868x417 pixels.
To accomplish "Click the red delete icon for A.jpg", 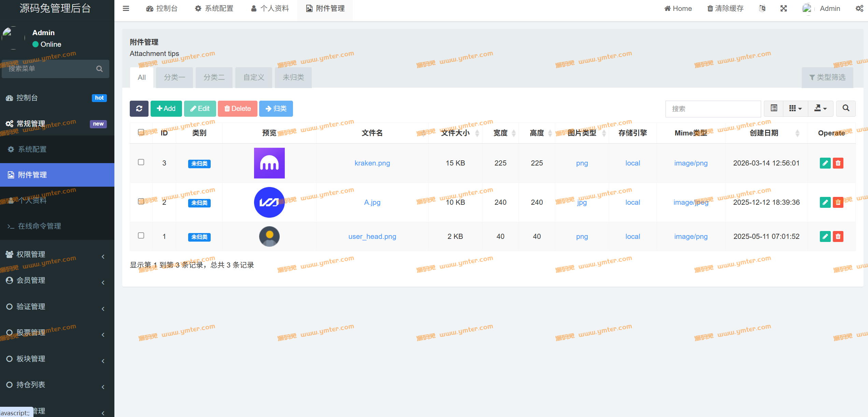I will point(838,202).
